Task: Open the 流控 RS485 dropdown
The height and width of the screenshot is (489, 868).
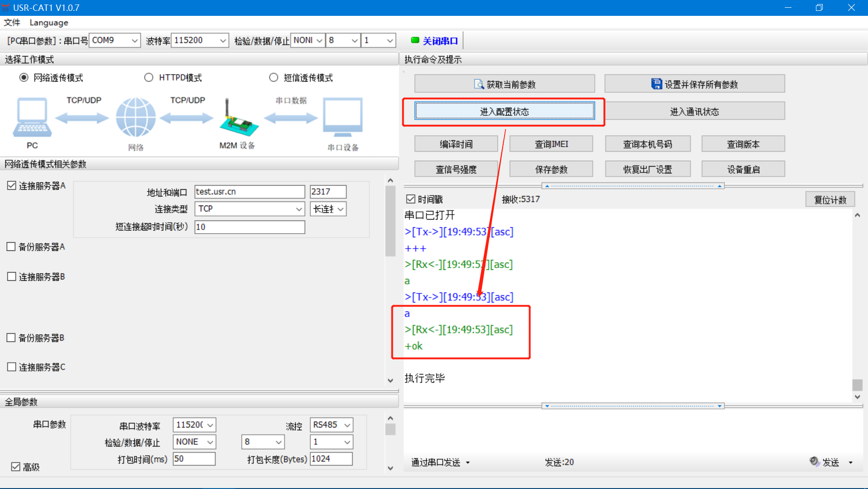Action: click(x=332, y=425)
